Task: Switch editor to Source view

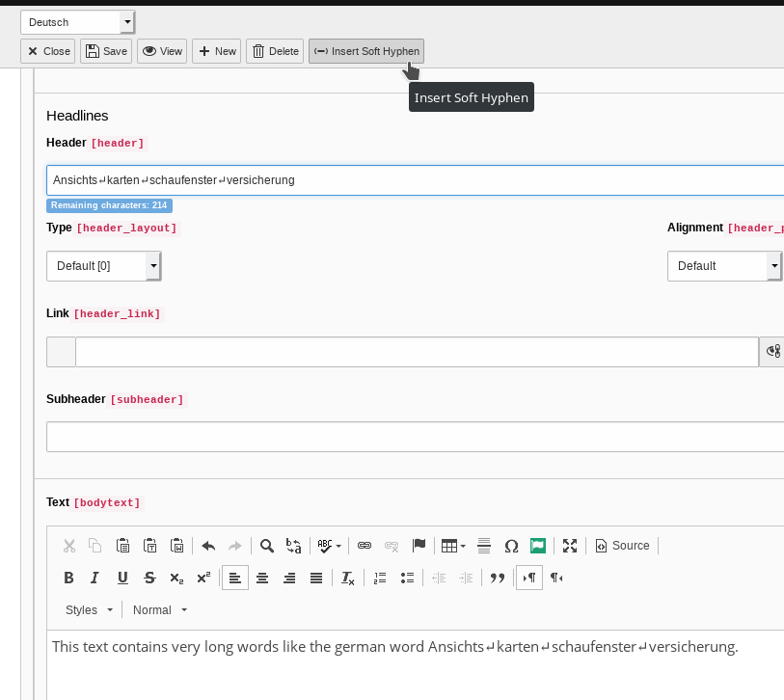Action: tap(623, 546)
